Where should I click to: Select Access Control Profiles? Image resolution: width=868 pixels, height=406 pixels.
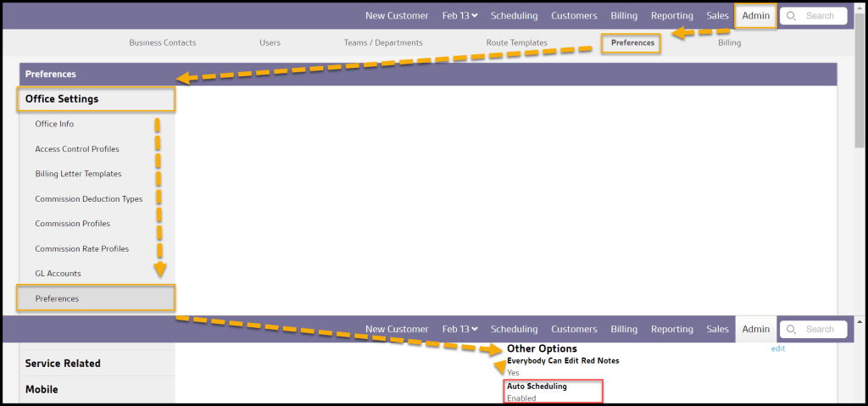coord(77,149)
